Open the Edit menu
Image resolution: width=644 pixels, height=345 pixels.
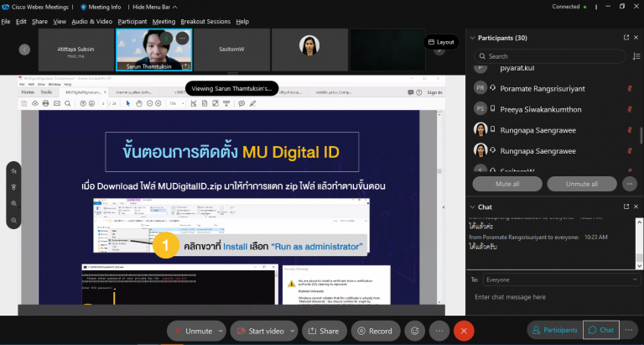click(x=21, y=21)
